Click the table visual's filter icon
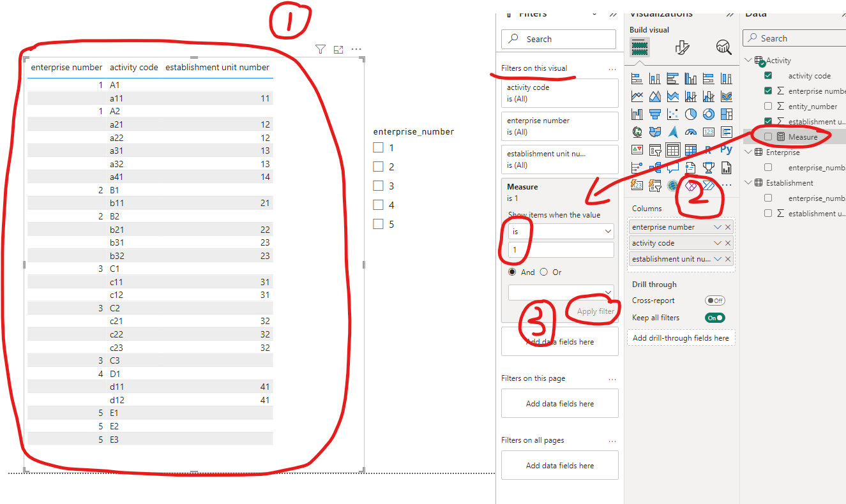Screen dimensions: 846x504 pos(321,49)
